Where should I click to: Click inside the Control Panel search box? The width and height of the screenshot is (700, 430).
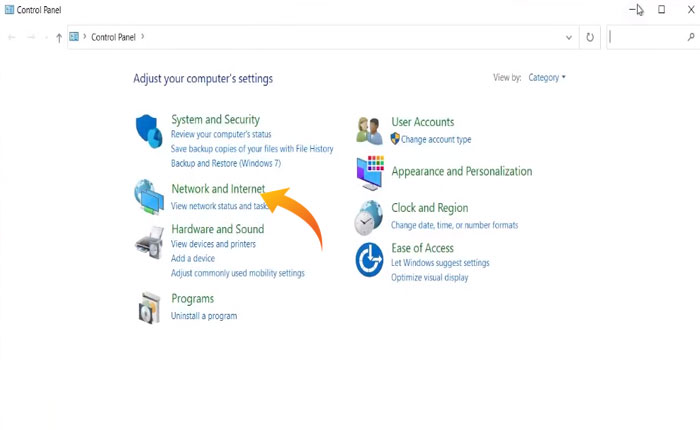click(x=650, y=37)
